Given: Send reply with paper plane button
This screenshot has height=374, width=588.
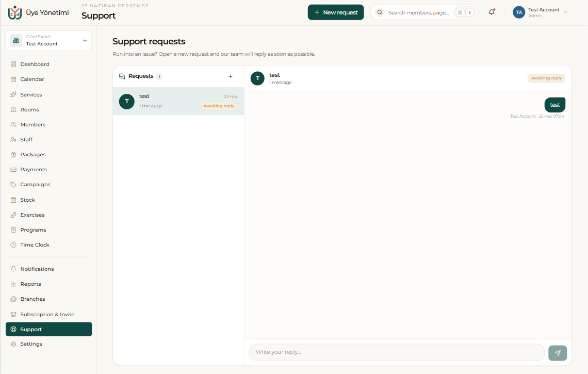Looking at the screenshot, I should click(558, 353).
